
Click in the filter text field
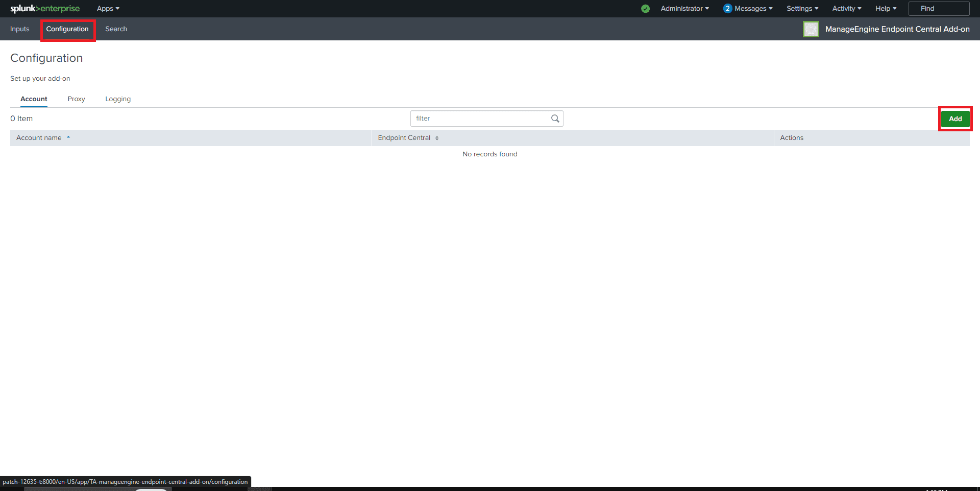480,119
